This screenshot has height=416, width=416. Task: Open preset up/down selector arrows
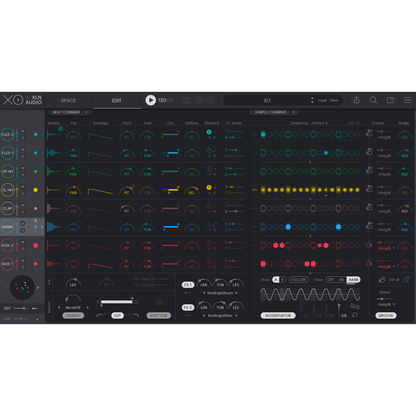click(x=312, y=100)
